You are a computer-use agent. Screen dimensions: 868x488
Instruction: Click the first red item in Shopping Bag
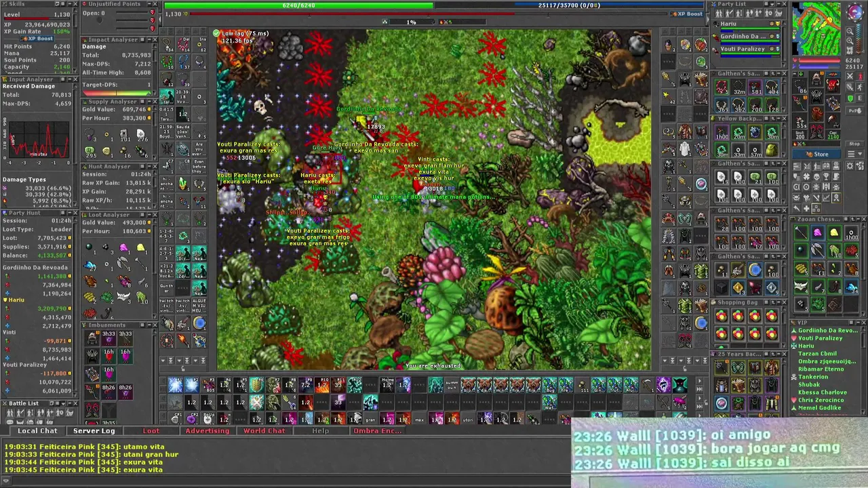click(722, 316)
